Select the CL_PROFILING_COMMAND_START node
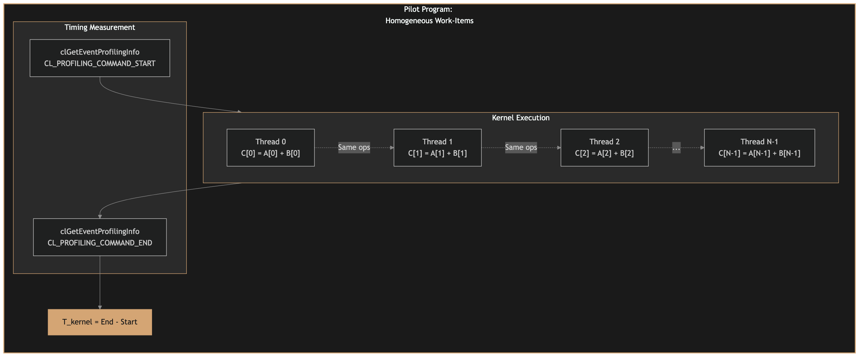This screenshot has width=868, height=361. pos(100,58)
